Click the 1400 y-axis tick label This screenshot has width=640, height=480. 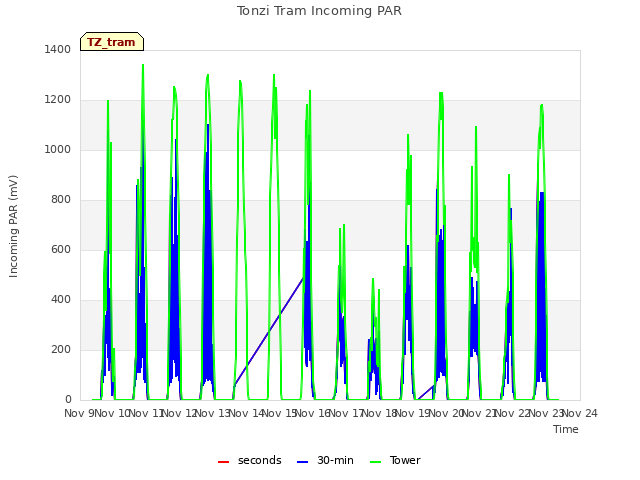[58, 49]
